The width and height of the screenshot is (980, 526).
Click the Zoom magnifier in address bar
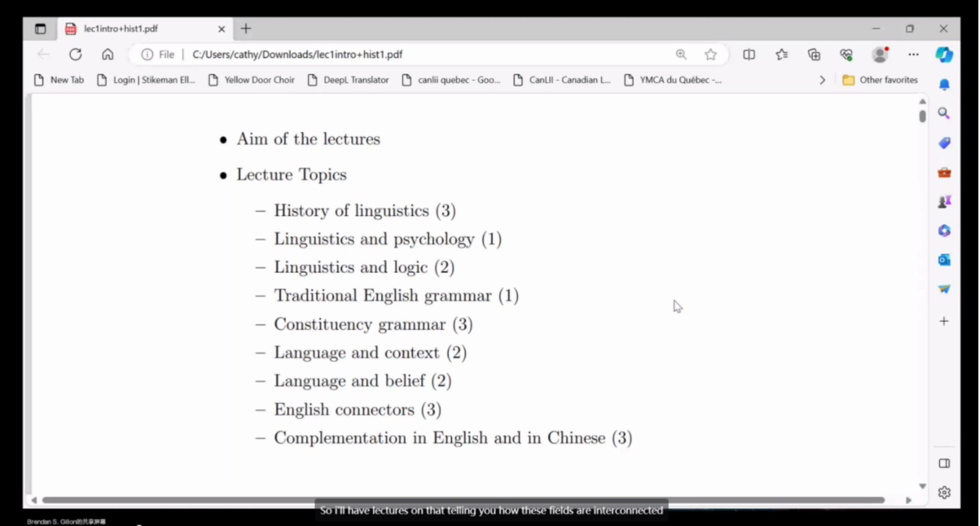(x=681, y=55)
